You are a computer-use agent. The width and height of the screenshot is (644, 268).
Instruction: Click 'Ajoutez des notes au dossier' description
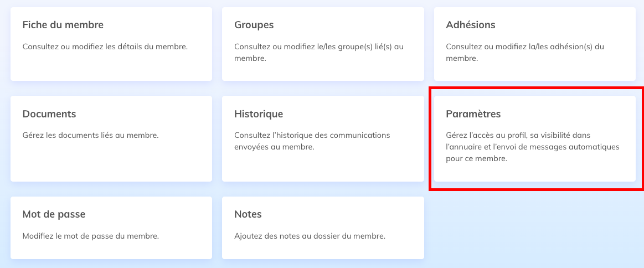coord(310,236)
